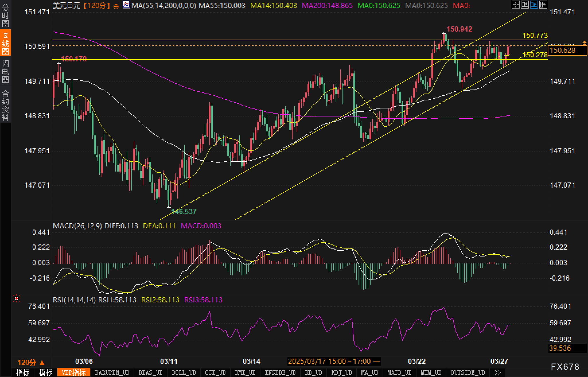Click the orange double-arrow above price label
Screen dimensions: 588x377
584,43
